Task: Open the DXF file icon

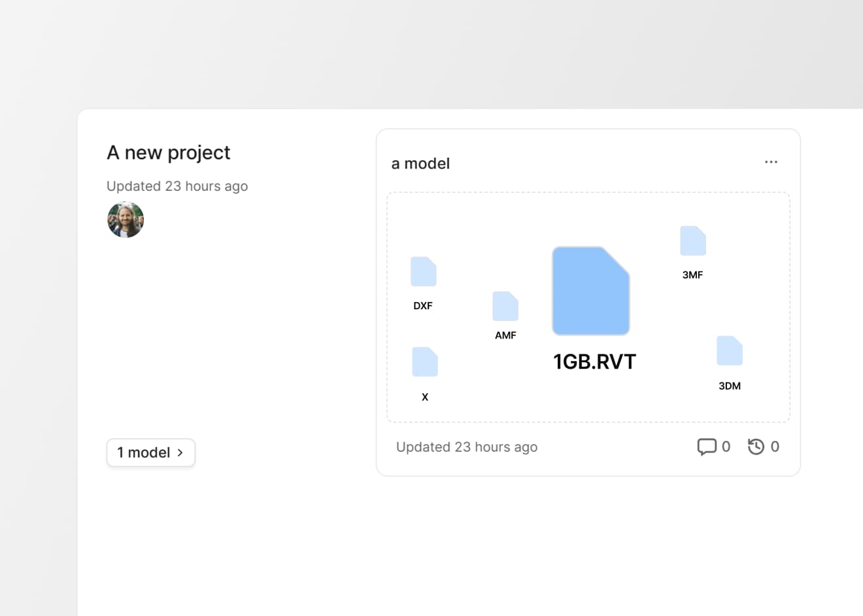Action: click(424, 271)
